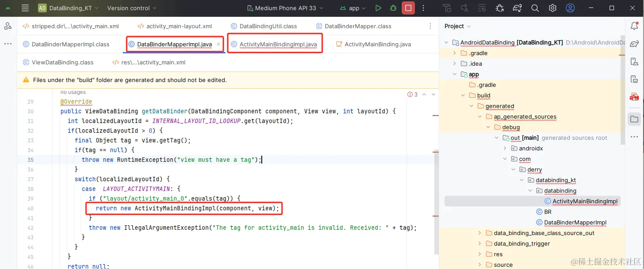Open the main hamburger menu
This screenshot has width=644, height=269.
tap(25, 8)
